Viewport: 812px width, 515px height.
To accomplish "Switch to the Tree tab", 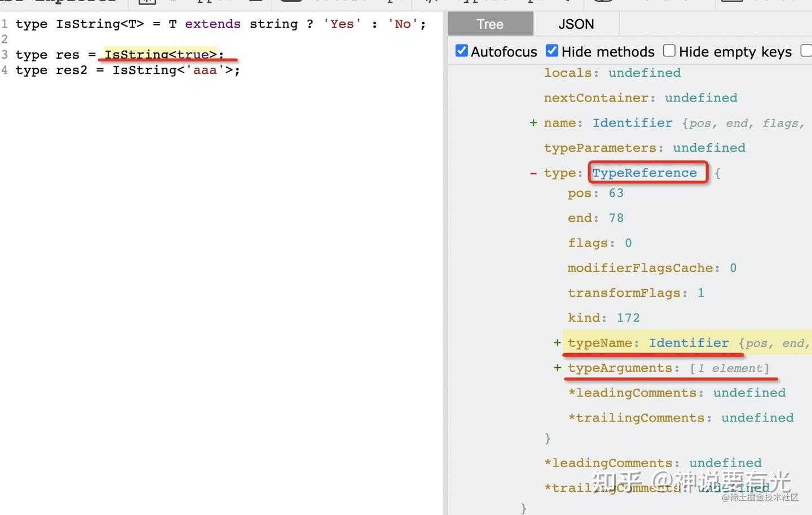I will pyautogui.click(x=490, y=24).
